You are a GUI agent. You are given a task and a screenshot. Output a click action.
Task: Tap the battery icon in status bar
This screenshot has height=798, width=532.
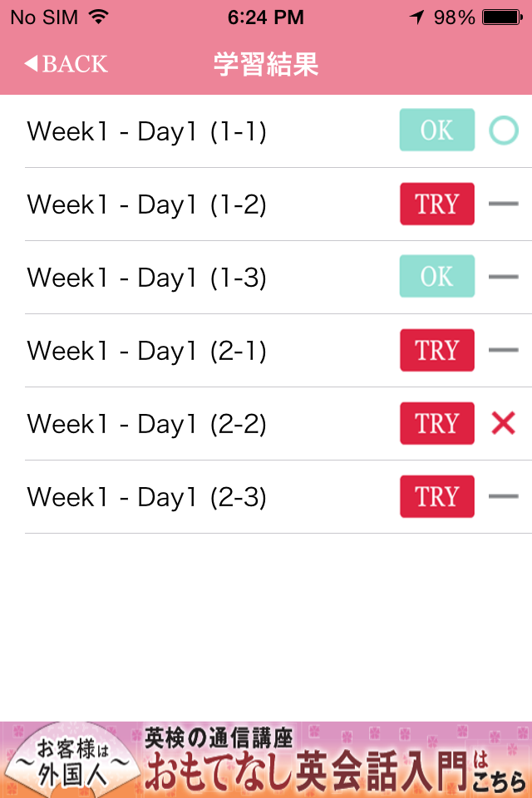[502, 17]
